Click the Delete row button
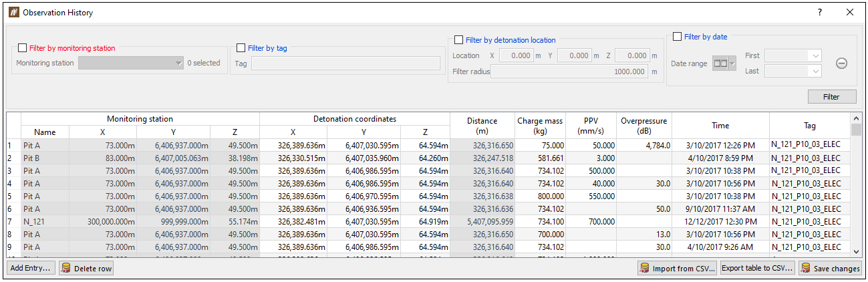868x282 pixels. click(x=86, y=268)
